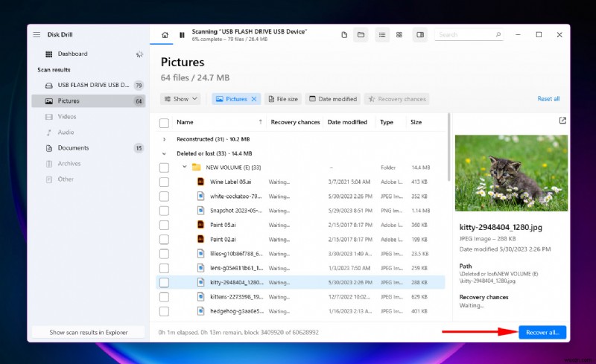Check the kitty-2948404_1280 file checkbox
Screen dimensions: 596x364
coord(164,283)
